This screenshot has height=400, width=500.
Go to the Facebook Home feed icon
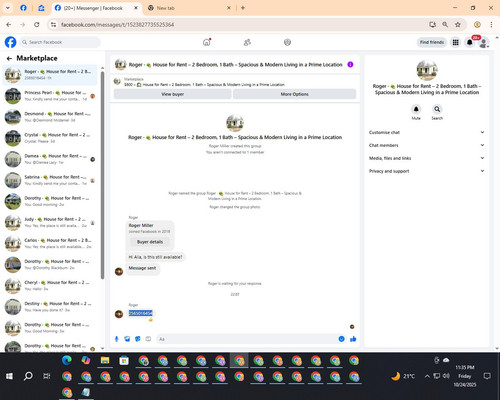(207, 42)
